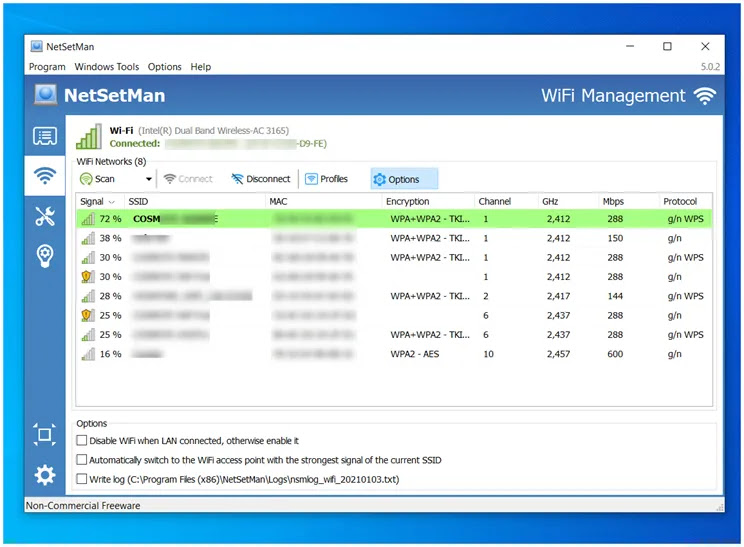The height and width of the screenshot is (547, 744).
Task: Disconnect from the current WiFi network
Action: [x=260, y=179]
